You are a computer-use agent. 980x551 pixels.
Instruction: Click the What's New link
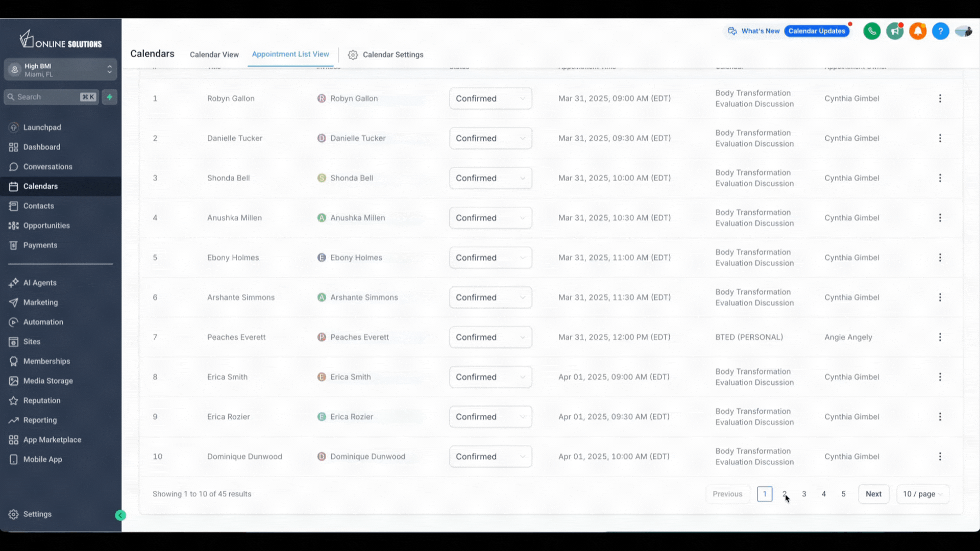(760, 31)
